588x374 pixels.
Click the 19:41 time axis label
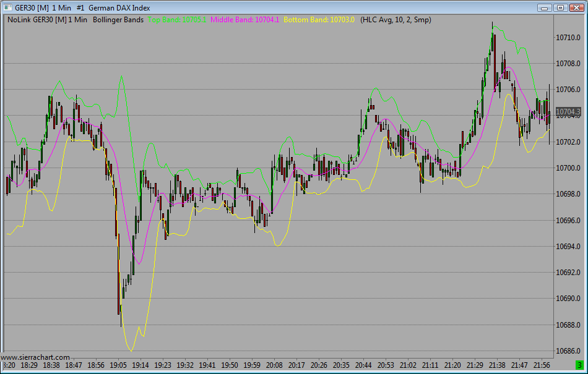point(207,365)
